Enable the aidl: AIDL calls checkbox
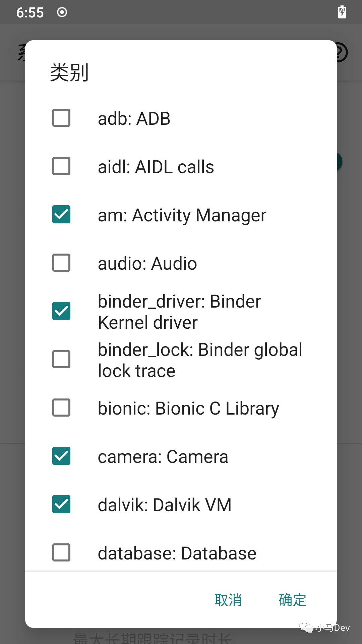Image resolution: width=362 pixels, height=644 pixels. (x=61, y=166)
